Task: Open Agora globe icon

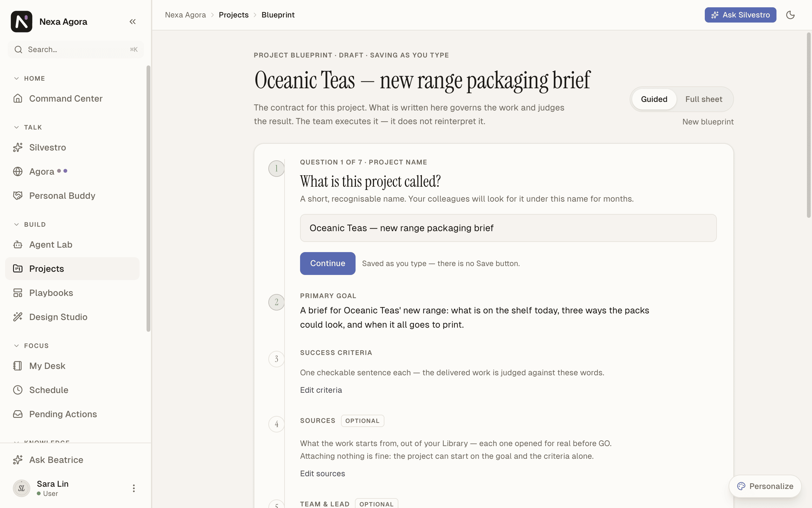Action: [18, 171]
